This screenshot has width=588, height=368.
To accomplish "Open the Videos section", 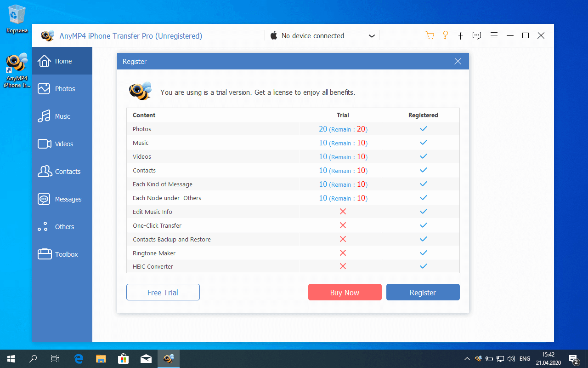I will point(62,144).
